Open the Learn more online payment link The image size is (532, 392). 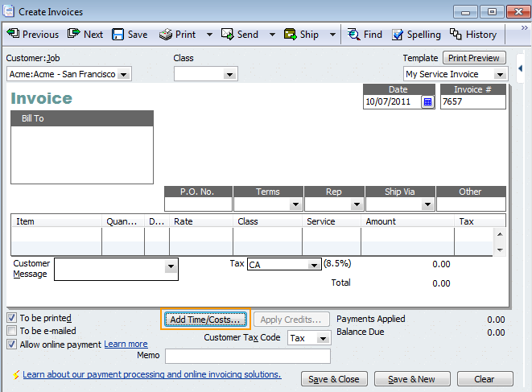[126, 345]
